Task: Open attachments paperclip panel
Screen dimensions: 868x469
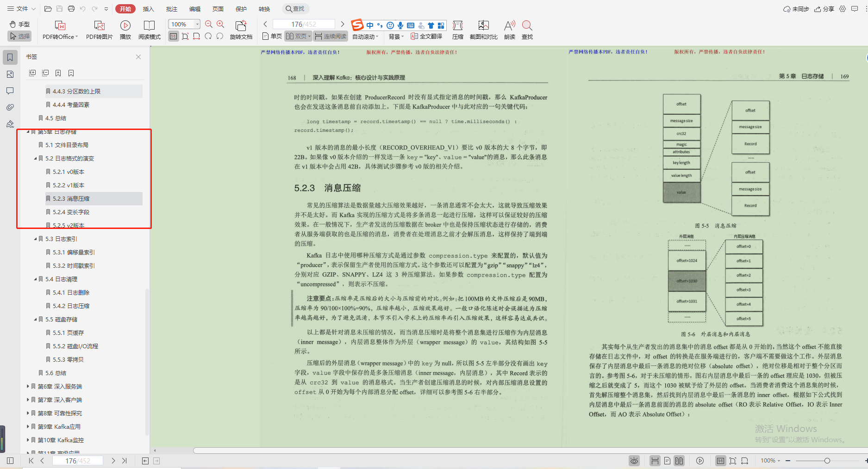Action: coord(10,107)
